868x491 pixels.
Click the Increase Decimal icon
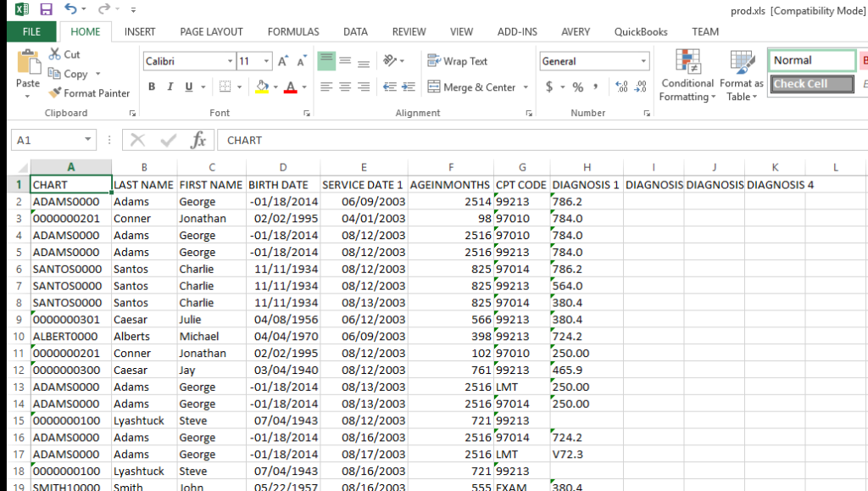click(x=621, y=86)
